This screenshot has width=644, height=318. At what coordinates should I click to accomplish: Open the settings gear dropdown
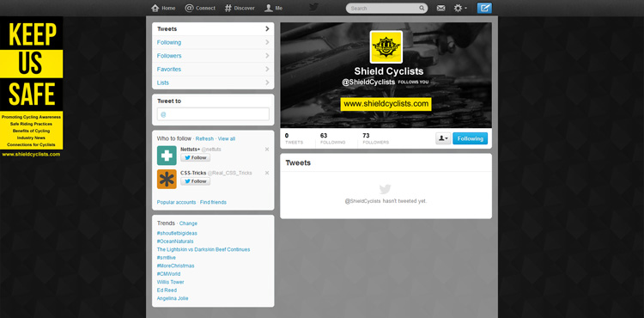click(460, 9)
